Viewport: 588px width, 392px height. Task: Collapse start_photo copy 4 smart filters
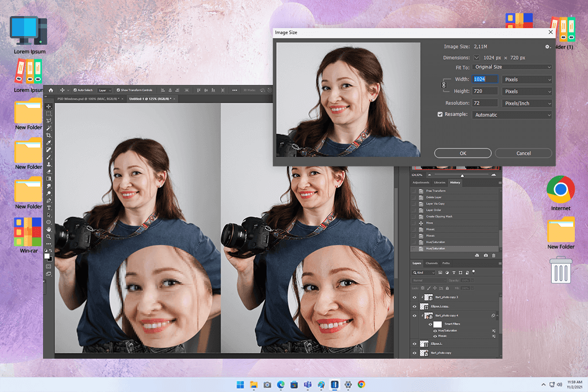click(x=498, y=316)
